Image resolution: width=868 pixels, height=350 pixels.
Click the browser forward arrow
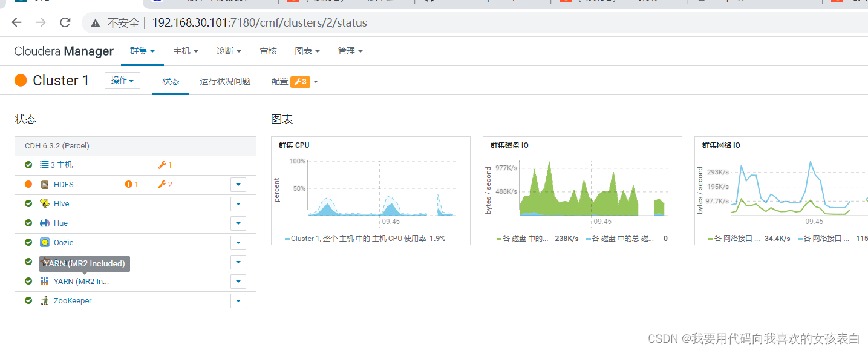(41, 23)
